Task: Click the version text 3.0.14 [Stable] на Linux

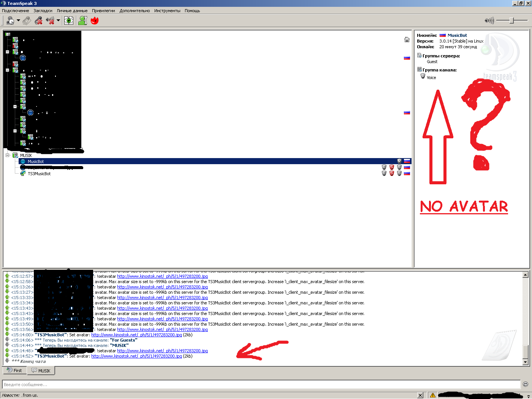Action: tap(461, 41)
